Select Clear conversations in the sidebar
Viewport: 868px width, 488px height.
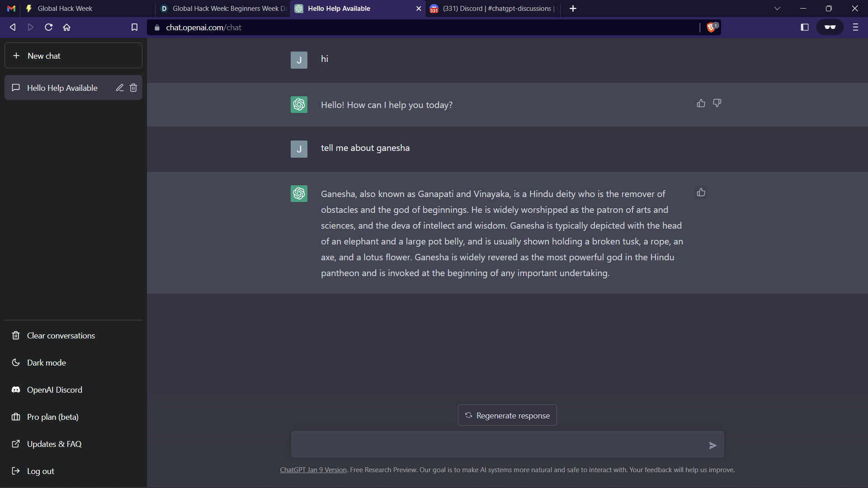pos(61,336)
